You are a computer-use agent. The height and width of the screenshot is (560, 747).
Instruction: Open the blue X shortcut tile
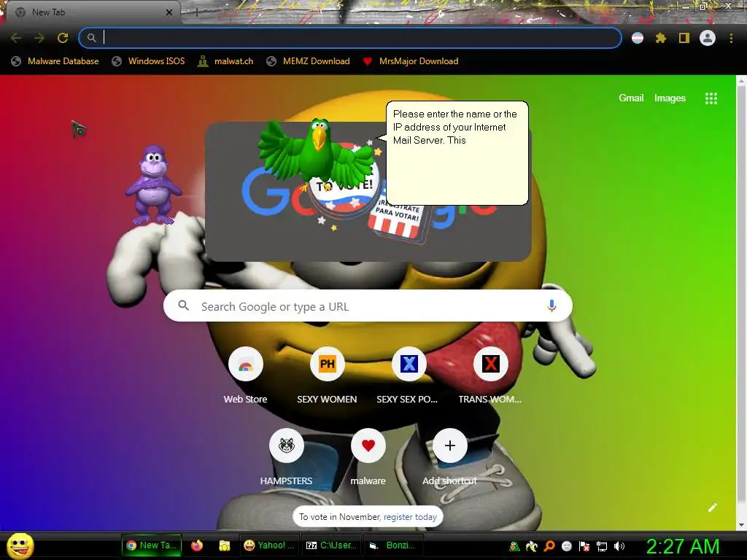(x=409, y=365)
